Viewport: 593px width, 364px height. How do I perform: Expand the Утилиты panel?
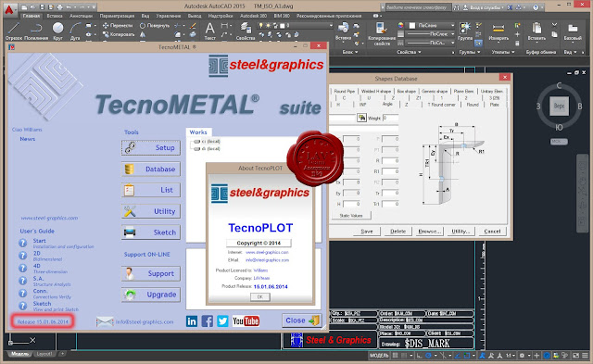502,52
